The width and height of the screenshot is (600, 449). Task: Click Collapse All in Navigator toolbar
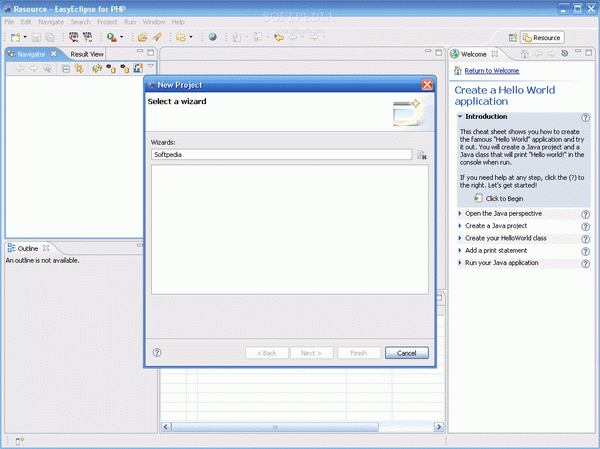tap(66, 69)
